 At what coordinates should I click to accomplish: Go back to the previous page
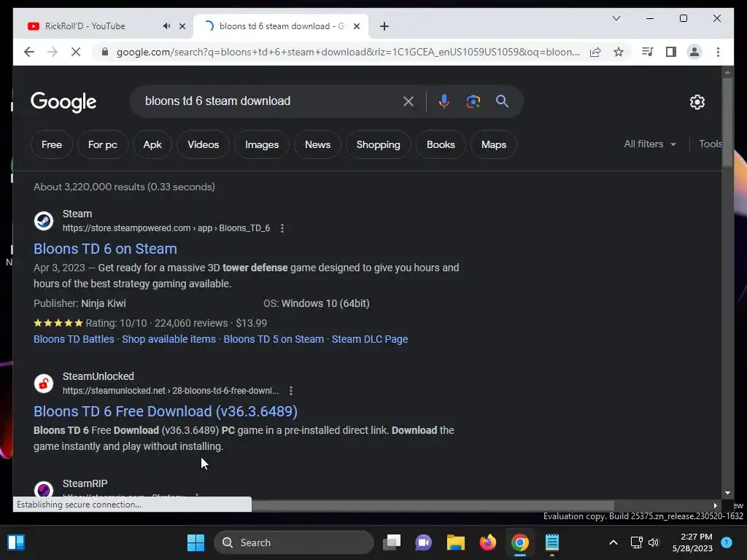29,52
